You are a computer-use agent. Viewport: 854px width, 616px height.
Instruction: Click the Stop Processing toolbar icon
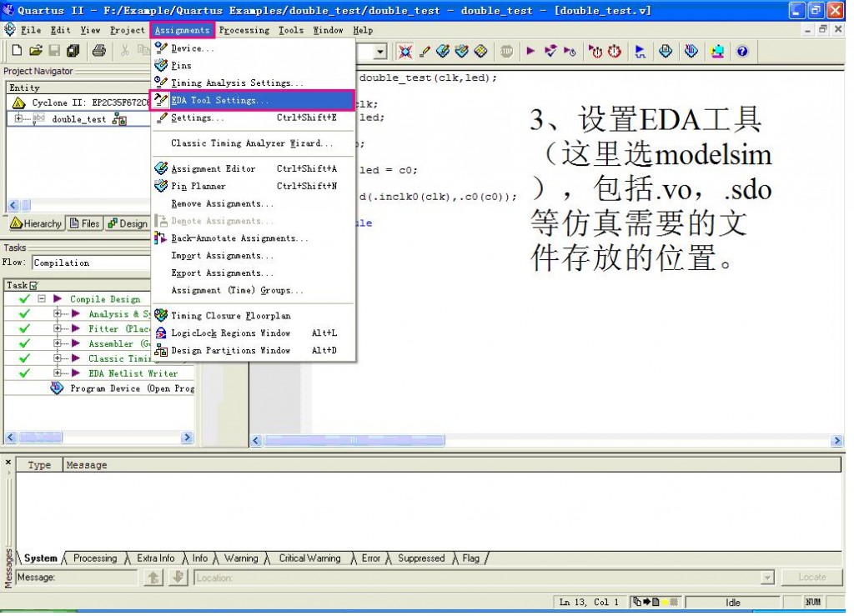tap(507, 52)
